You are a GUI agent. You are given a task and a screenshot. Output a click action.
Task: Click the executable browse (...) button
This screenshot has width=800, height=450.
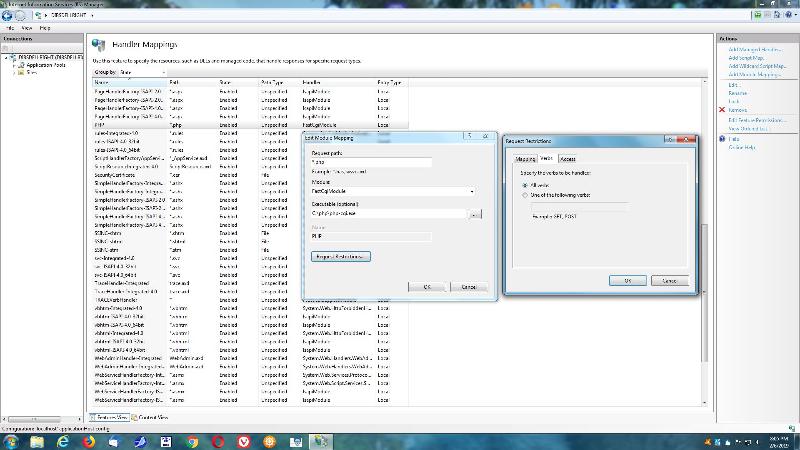click(x=477, y=213)
